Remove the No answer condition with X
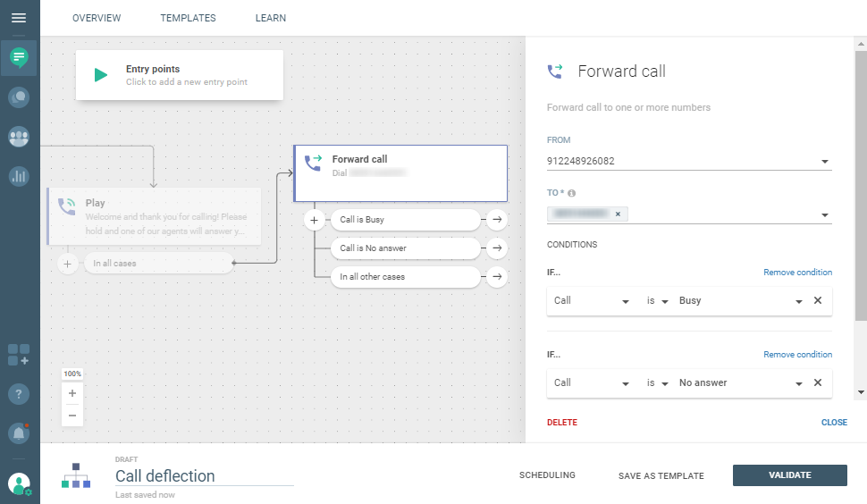 [817, 382]
